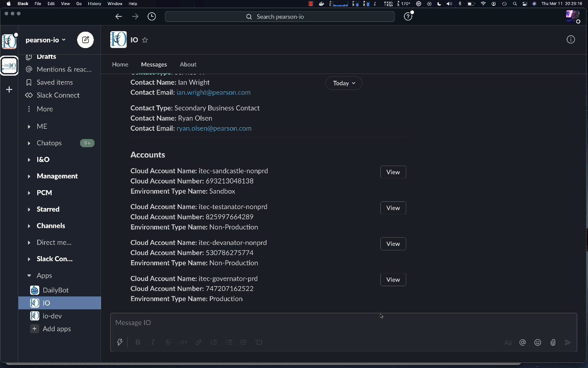Open ryan.olsen@pearson.com email link

214,128
